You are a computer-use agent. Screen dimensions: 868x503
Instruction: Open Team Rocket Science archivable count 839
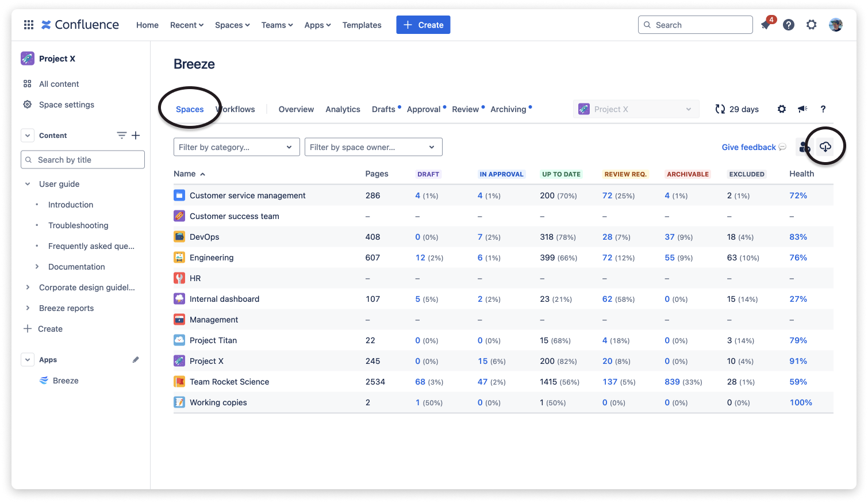672,382
